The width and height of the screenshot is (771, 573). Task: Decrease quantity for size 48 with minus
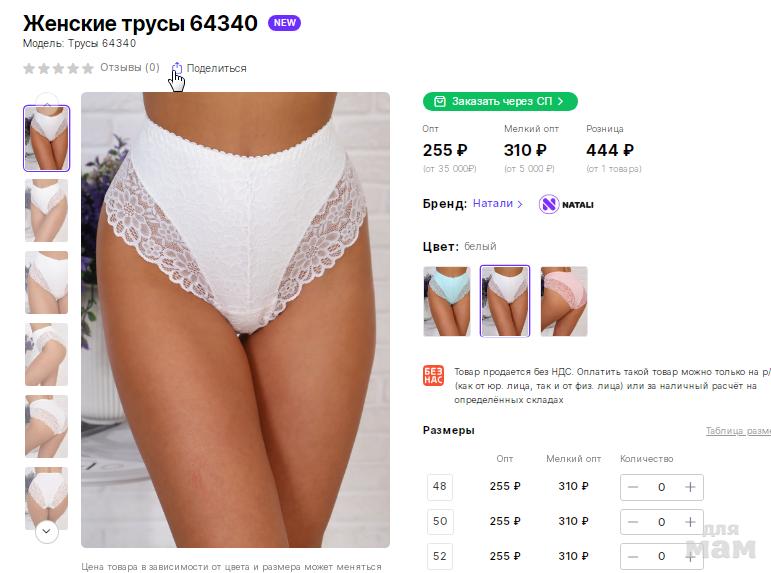(x=634, y=487)
